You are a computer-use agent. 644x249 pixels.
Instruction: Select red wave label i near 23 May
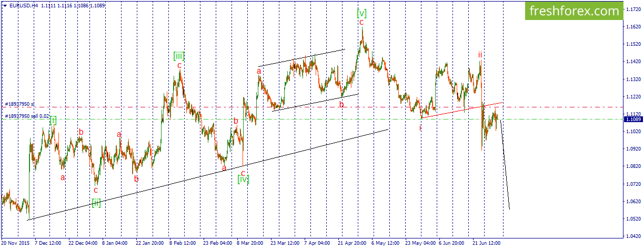click(x=420, y=127)
